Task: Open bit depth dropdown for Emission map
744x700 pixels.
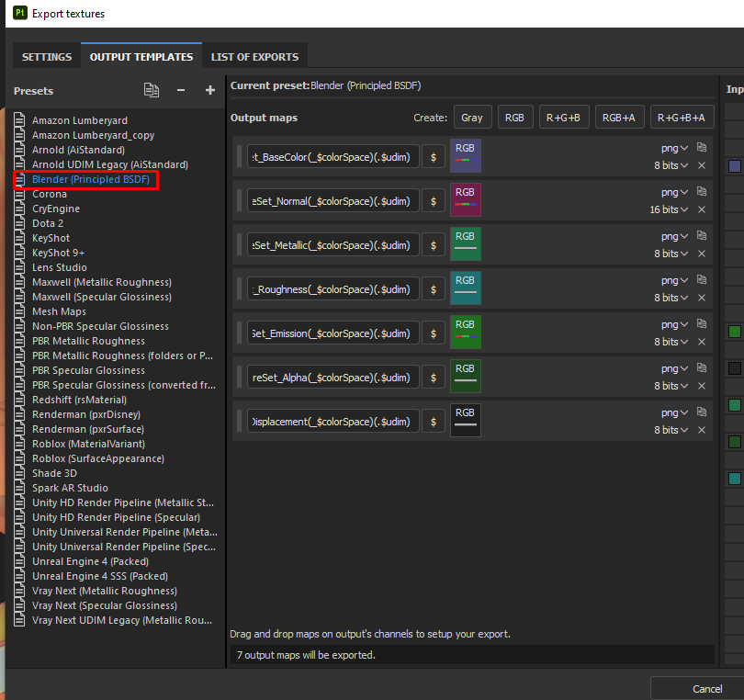Action: (x=671, y=342)
